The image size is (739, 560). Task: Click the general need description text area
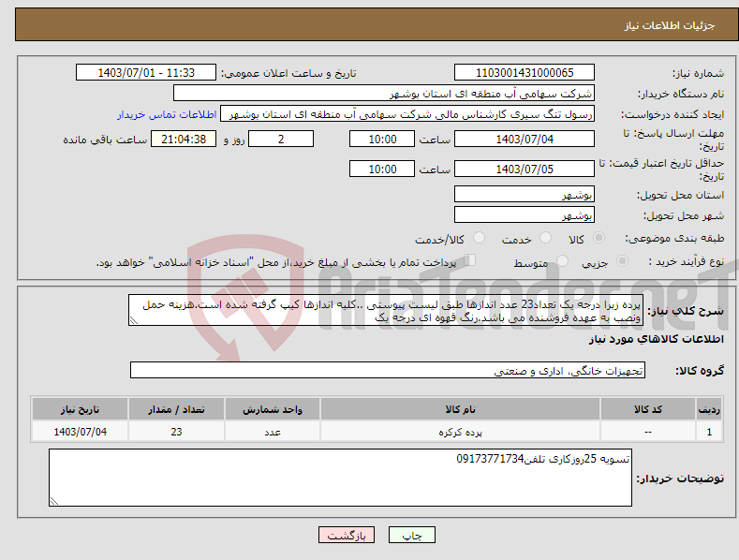point(386,310)
